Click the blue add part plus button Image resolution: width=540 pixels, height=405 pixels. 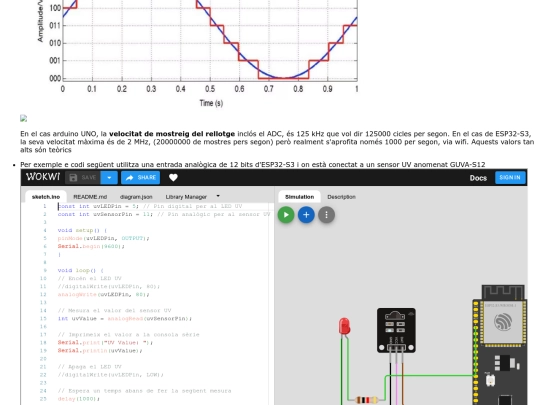coord(306,215)
